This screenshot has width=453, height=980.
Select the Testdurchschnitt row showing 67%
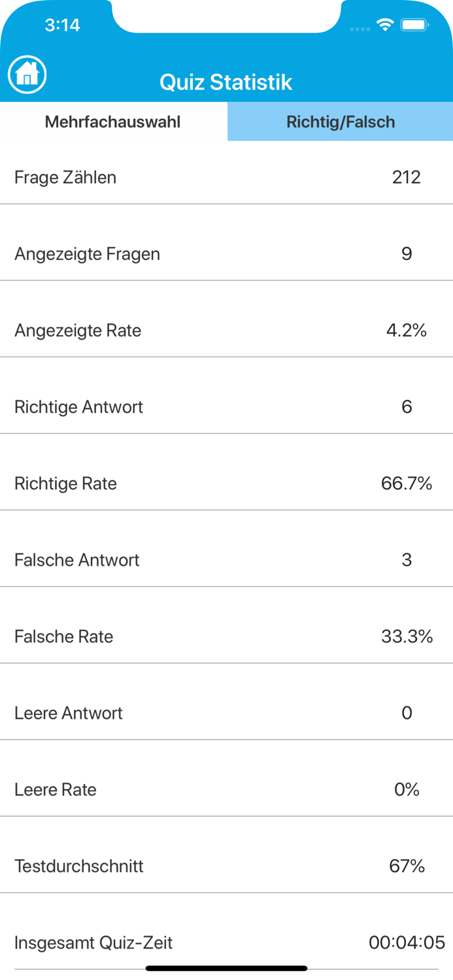[x=226, y=866]
